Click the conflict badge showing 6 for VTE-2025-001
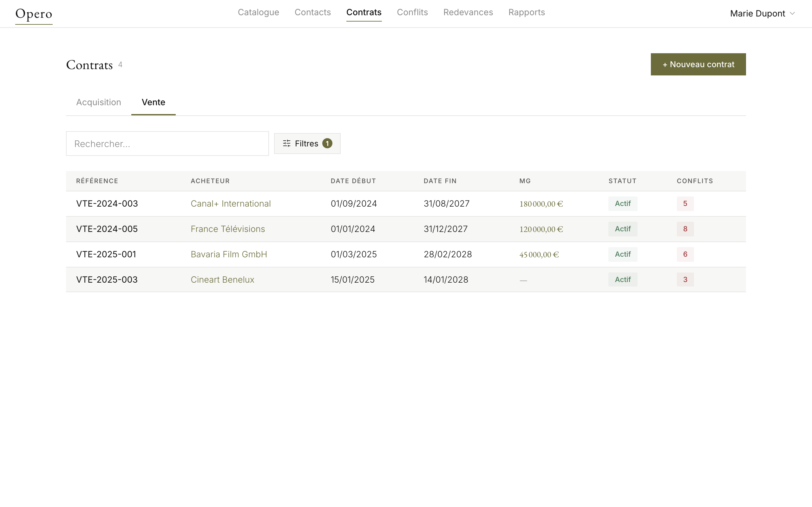This screenshot has height=507, width=812. point(685,254)
